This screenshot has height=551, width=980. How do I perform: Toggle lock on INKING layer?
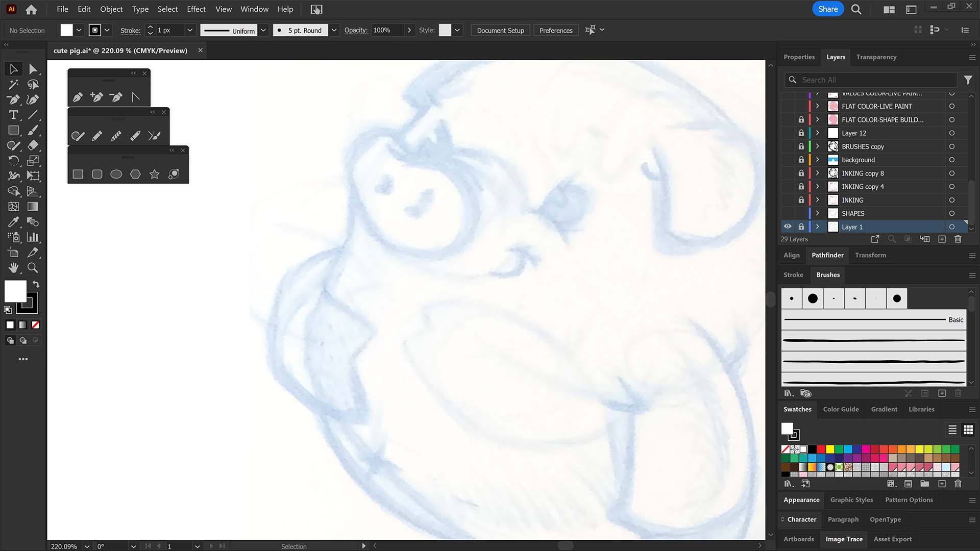click(801, 200)
